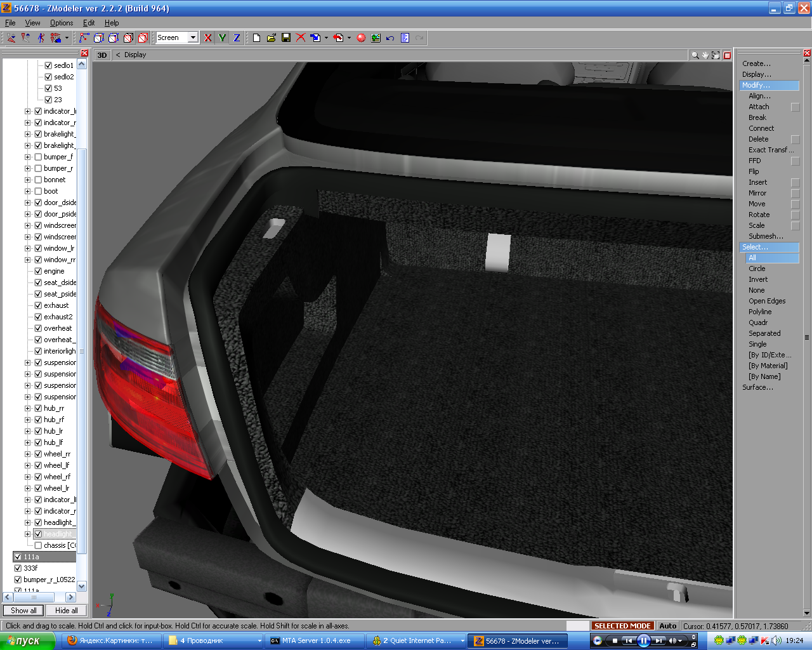Open the Create... command group
Screen dimensions: 812x650
(756, 63)
